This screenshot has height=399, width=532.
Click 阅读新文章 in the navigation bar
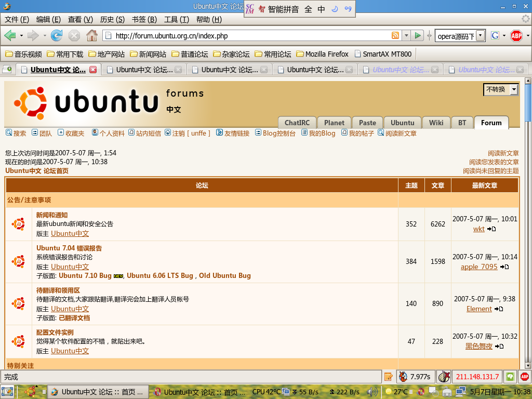397,133
